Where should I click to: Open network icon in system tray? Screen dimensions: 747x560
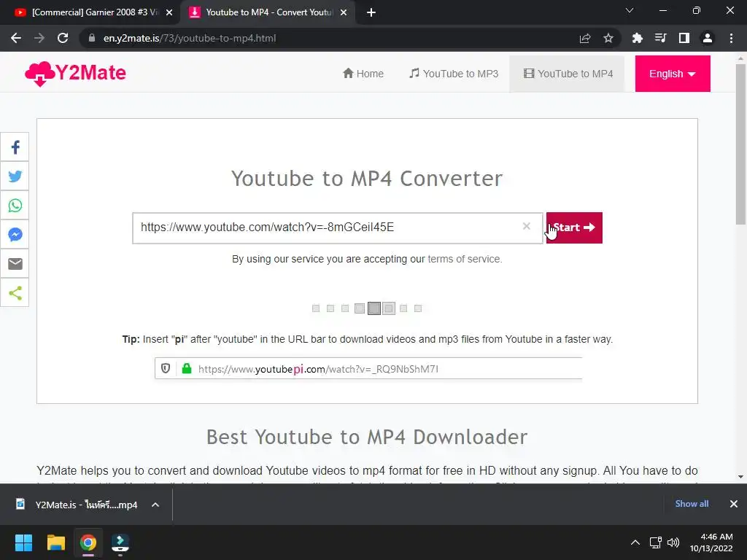click(x=656, y=542)
